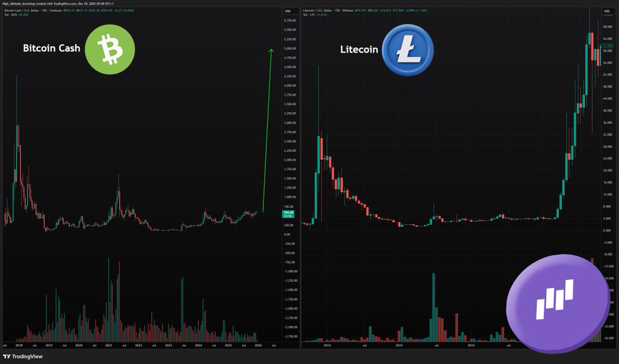The height and width of the screenshot is (364, 619).
Task: Click 5,000.00 on the Bitcoin Cash price axis
Action: tap(289, 48)
